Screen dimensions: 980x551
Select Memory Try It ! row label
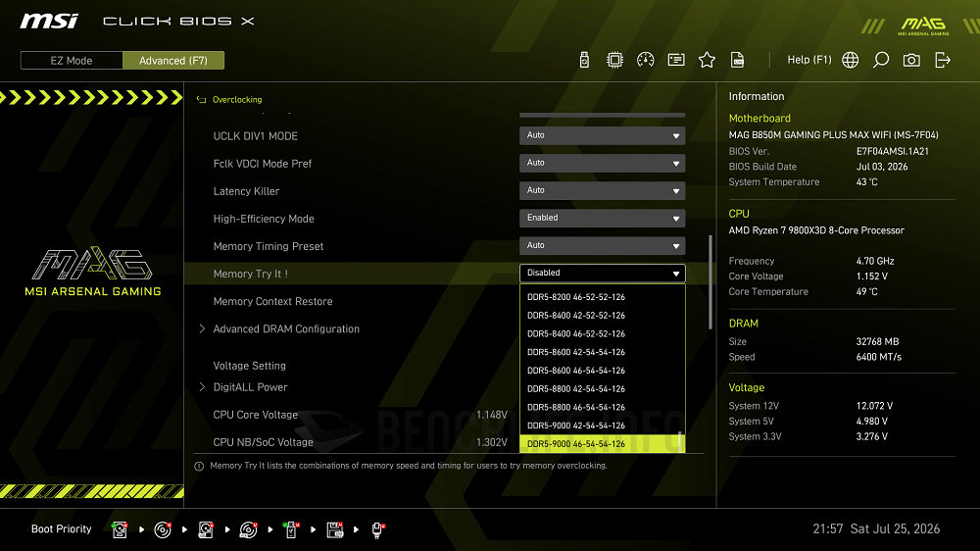coord(250,274)
